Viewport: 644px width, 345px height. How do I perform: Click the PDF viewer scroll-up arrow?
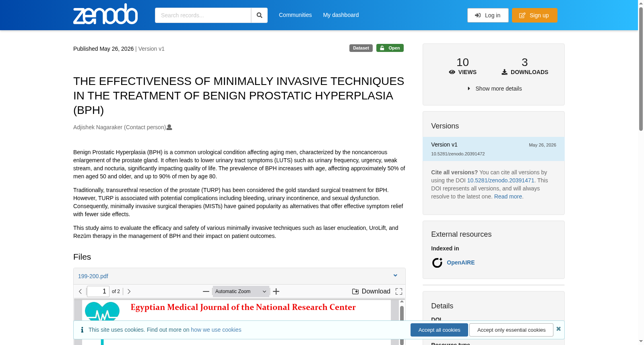(x=402, y=302)
